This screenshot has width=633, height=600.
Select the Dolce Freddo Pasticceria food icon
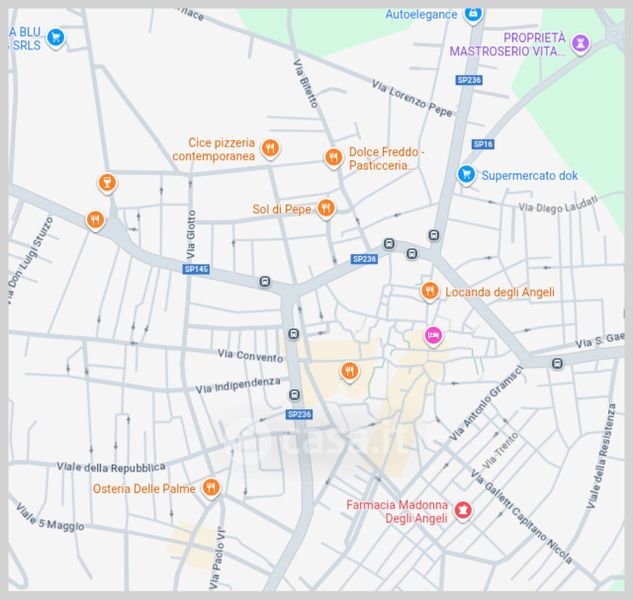click(333, 157)
